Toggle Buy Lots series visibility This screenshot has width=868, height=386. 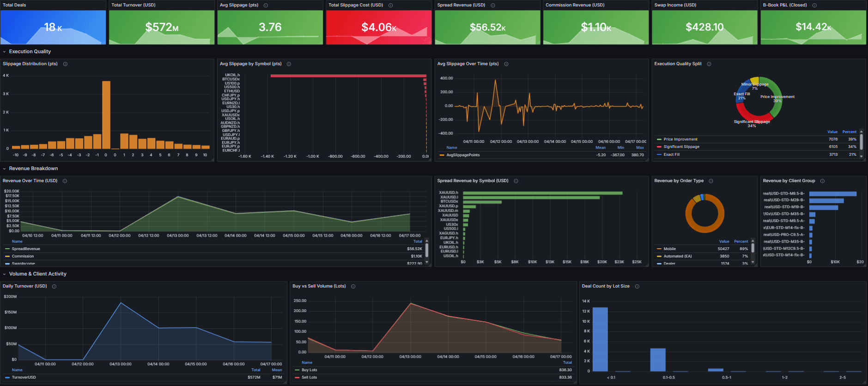pyautogui.click(x=309, y=370)
